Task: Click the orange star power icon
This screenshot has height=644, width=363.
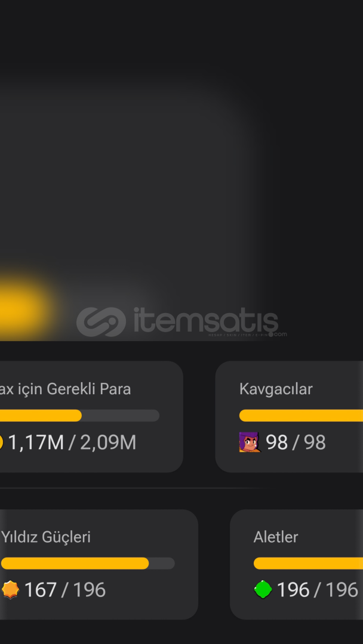Action: (x=11, y=590)
